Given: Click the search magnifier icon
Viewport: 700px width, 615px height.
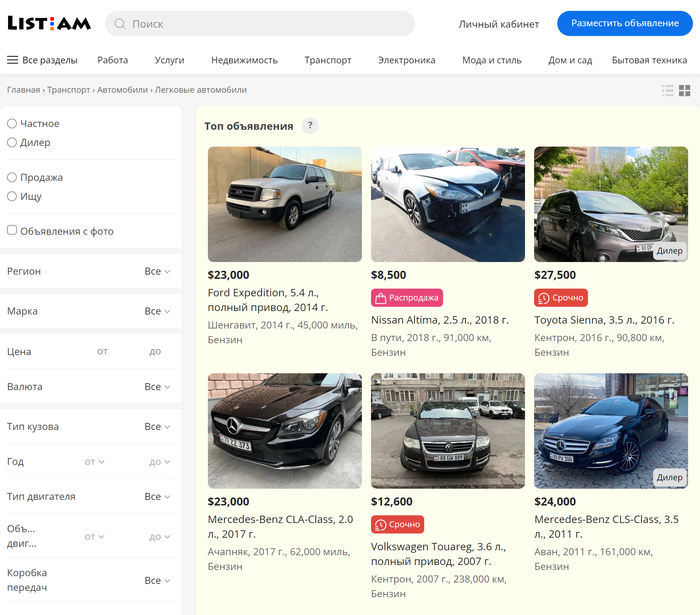Looking at the screenshot, I should click(x=120, y=24).
